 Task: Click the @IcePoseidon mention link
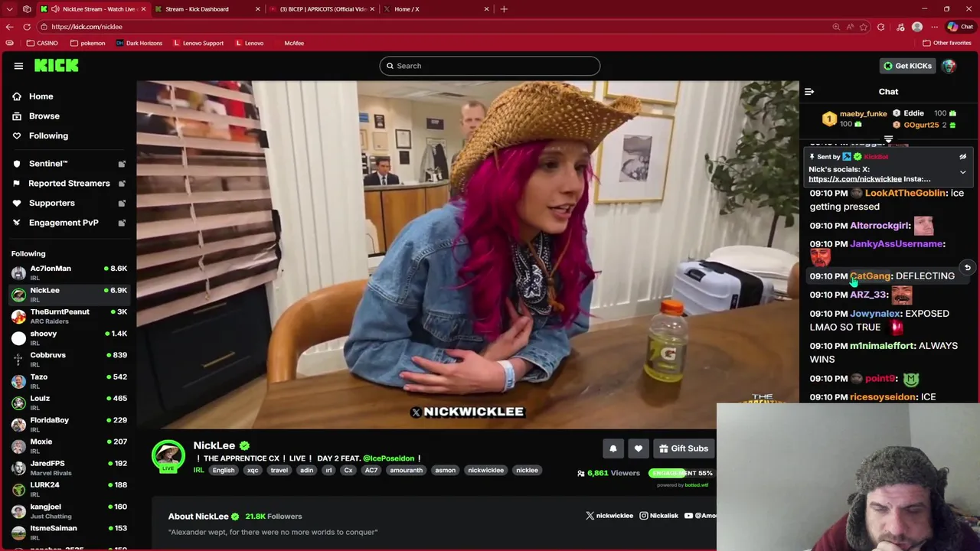click(388, 458)
